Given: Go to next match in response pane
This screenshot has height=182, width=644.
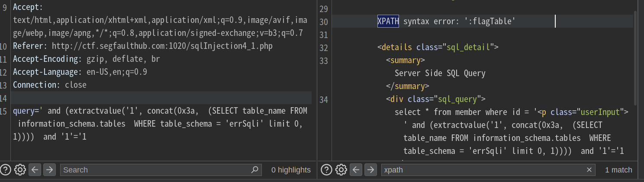Looking at the screenshot, I should click(370, 170).
